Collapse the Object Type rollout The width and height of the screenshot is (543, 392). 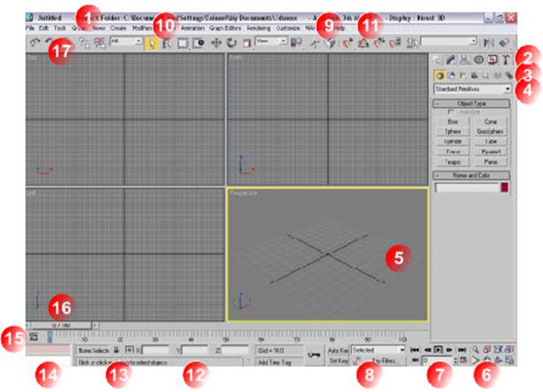click(x=438, y=103)
